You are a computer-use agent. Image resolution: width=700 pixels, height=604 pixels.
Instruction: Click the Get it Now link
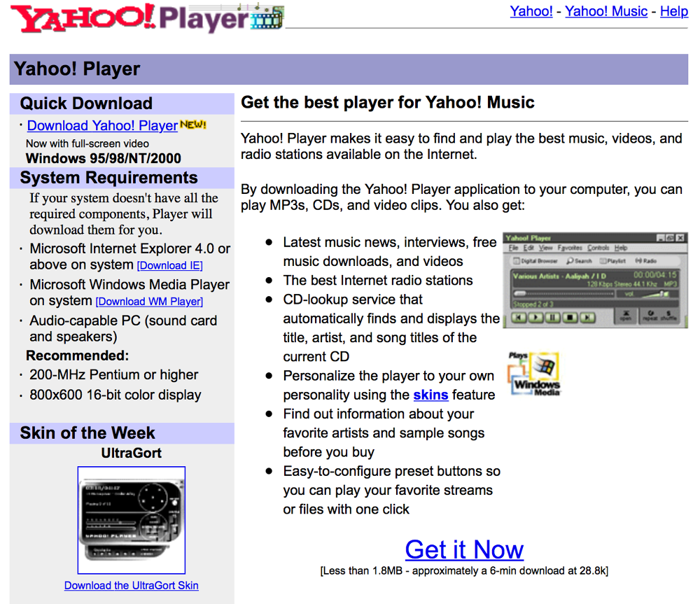click(x=464, y=550)
